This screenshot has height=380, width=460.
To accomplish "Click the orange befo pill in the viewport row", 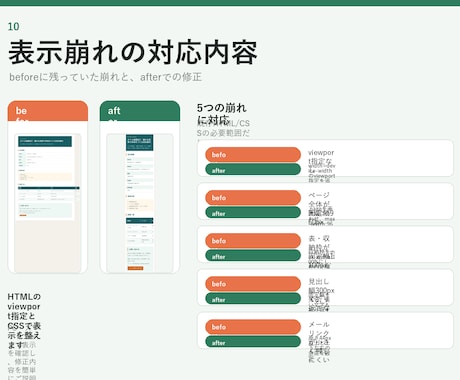I will pos(253,155).
